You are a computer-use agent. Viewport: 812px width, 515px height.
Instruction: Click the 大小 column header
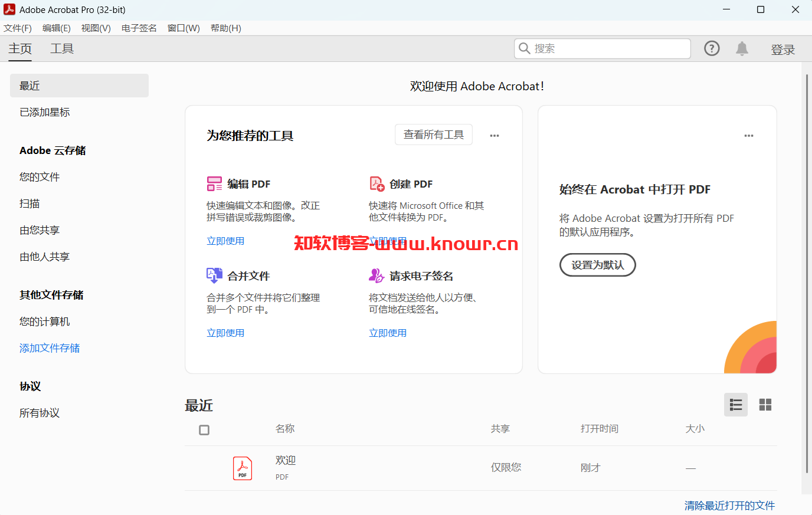click(695, 429)
